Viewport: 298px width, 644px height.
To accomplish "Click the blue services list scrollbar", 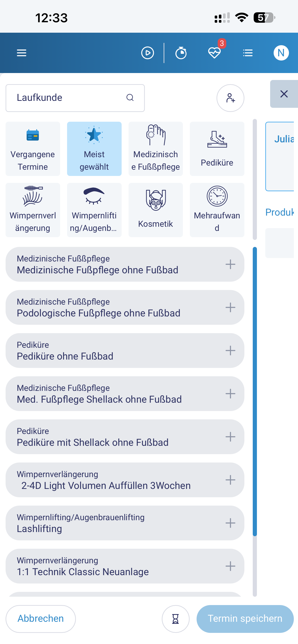I will click(x=255, y=392).
